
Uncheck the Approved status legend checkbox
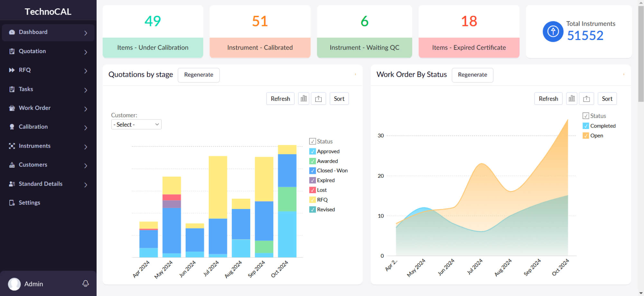(312, 151)
